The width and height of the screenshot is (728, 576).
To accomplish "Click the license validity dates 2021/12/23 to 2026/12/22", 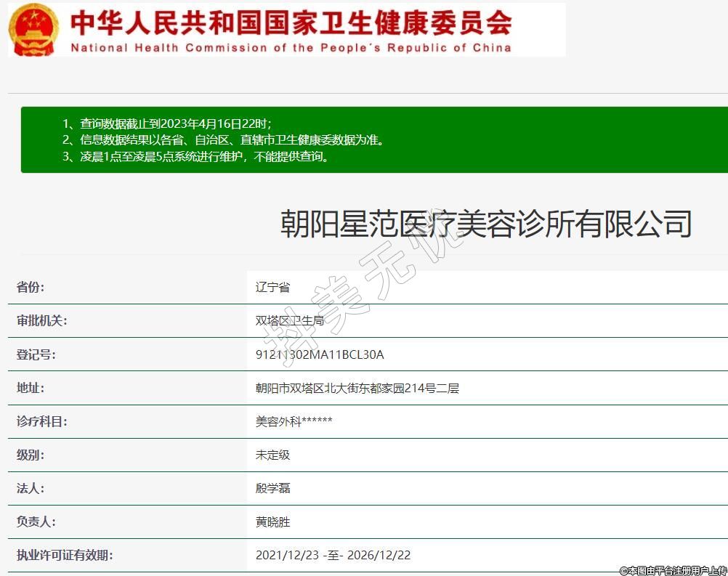I will (x=333, y=555).
